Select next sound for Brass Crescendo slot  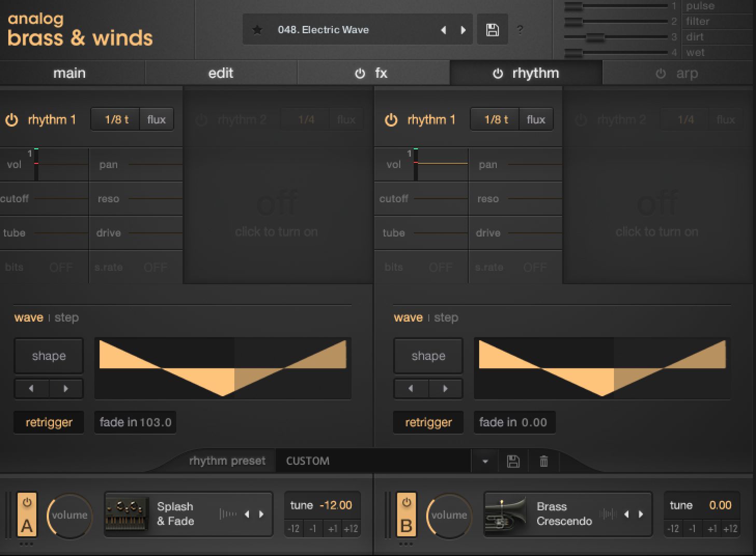[641, 514]
